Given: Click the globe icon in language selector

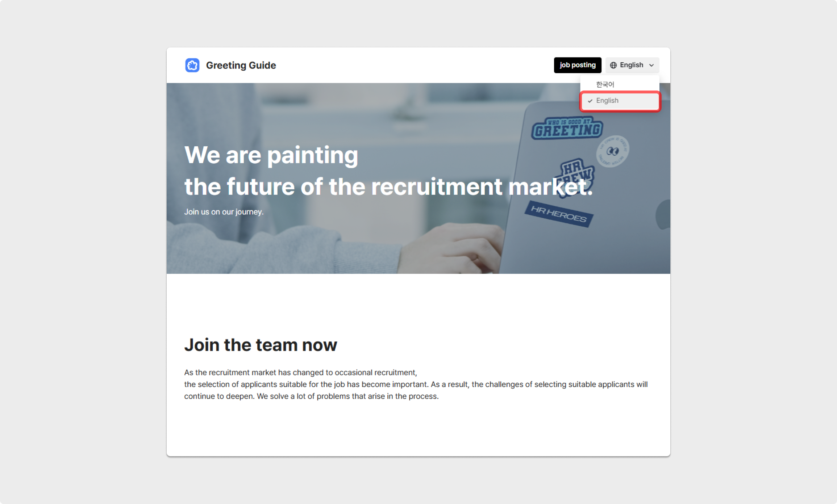Looking at the screenshot, I should (613, 65).
